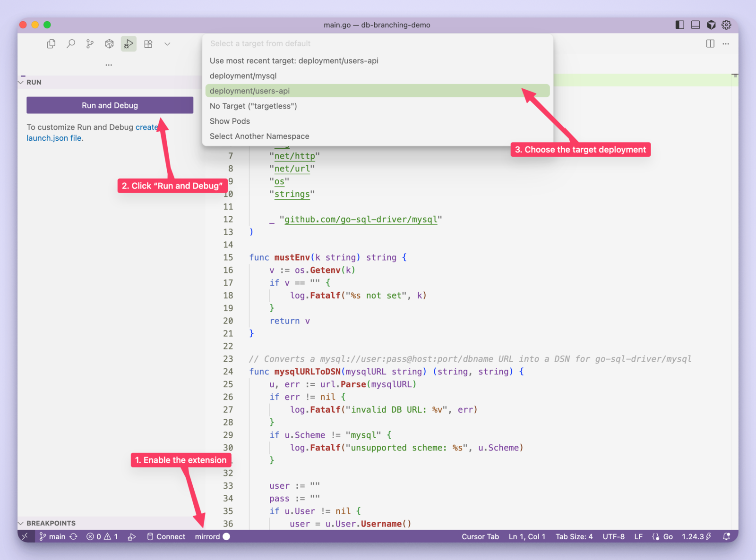Click the Run and Debug button

(x=110, y=105)
